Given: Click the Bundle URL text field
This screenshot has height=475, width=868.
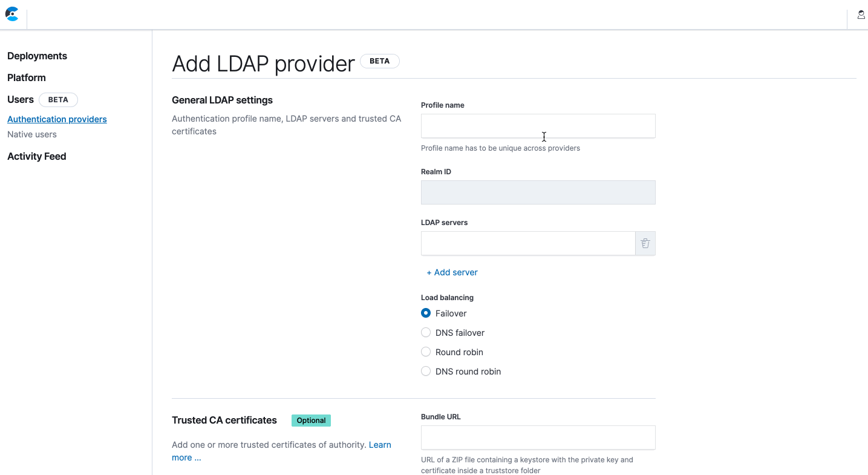Looking at the screenshot, I should pyautogui.click(x=538, y=437).
